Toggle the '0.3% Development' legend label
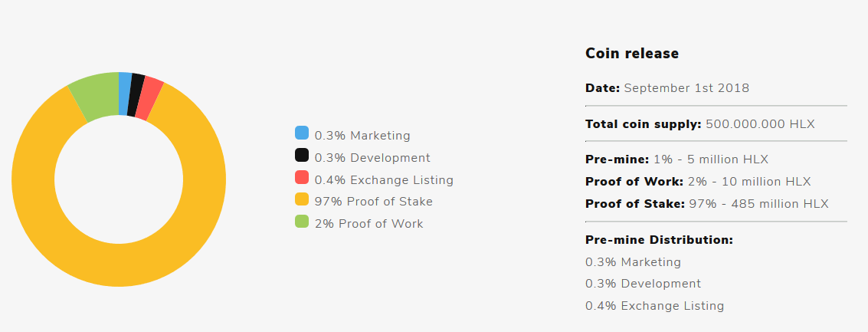The image size is (868, 332). point(372,158)
